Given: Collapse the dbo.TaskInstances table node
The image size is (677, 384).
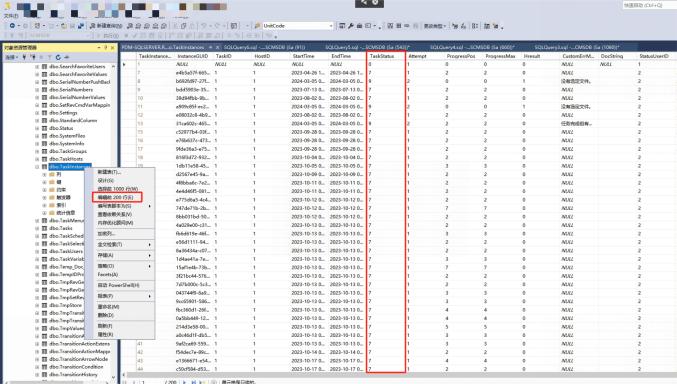Looking at the screenshot, I should (38, 167).
